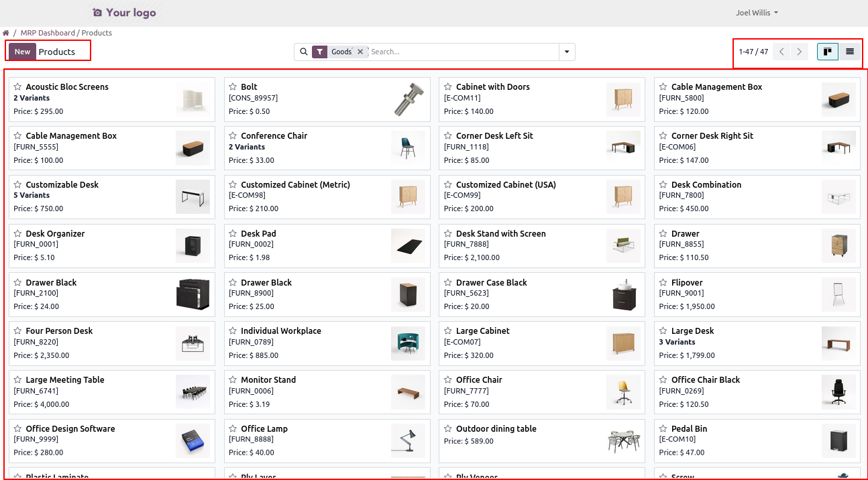Toggle favorite star on Desk Organizer
Screen dimensions: 868x480
pos(18,234)
